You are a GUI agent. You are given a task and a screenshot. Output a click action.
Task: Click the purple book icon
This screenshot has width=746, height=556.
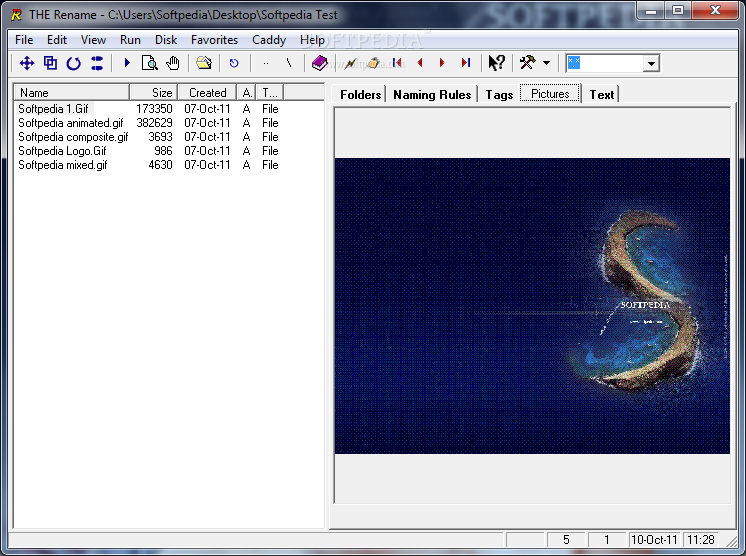tap(320, 63)
